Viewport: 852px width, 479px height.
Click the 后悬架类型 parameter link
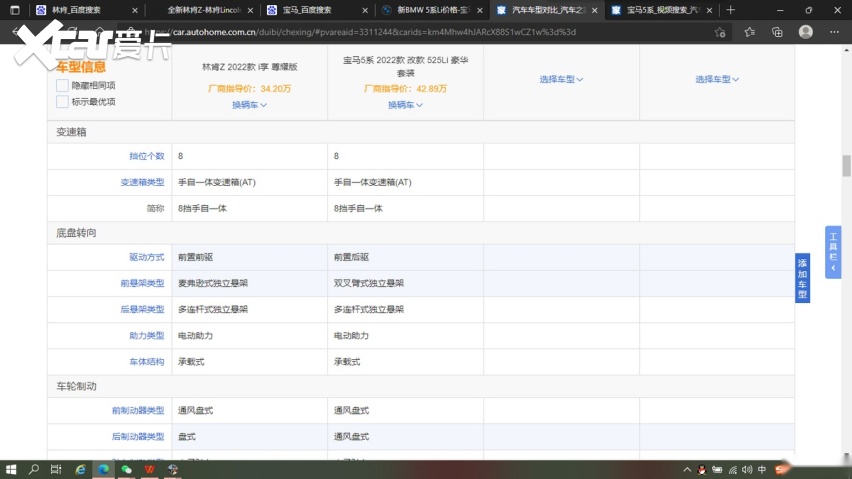point(142,309)
